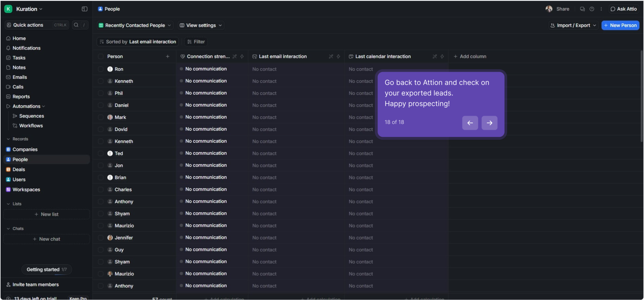644x300 pixels.
Task: Select the checkbox for Jennifer's row
Action: pos(100,237)
